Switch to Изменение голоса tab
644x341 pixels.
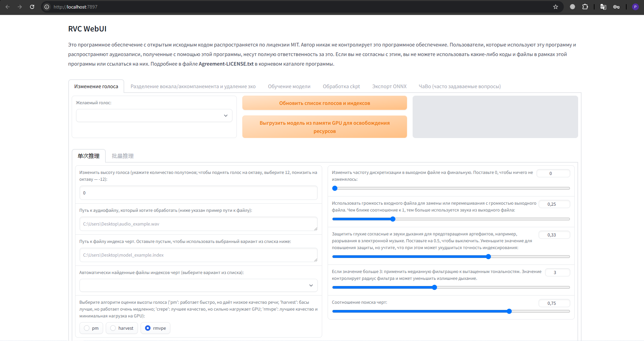96,86
